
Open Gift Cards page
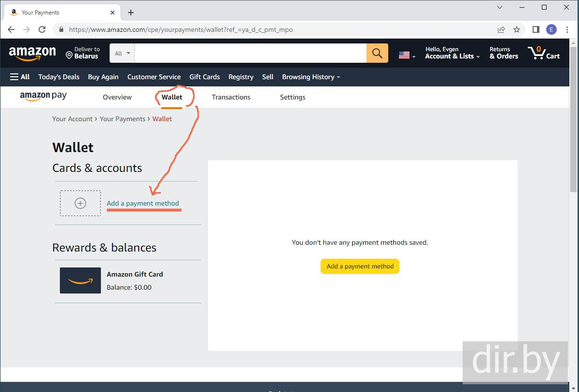coord(205,77)
